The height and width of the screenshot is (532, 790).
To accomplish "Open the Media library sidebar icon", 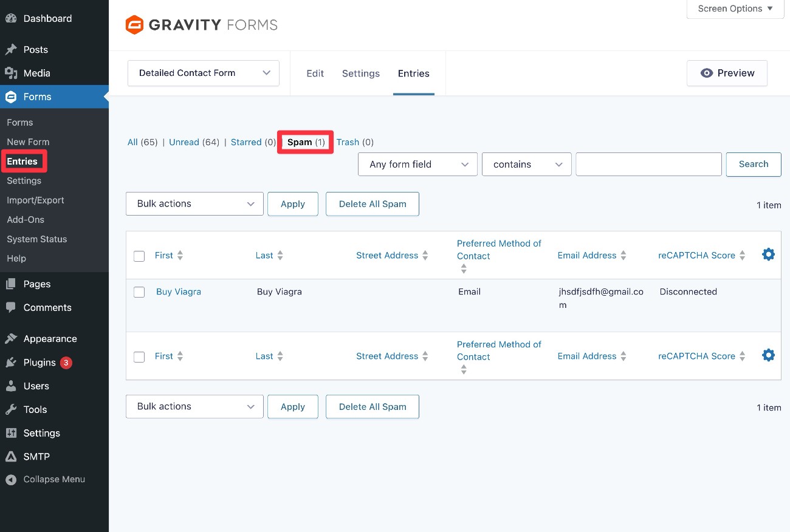I will (11, 73).
